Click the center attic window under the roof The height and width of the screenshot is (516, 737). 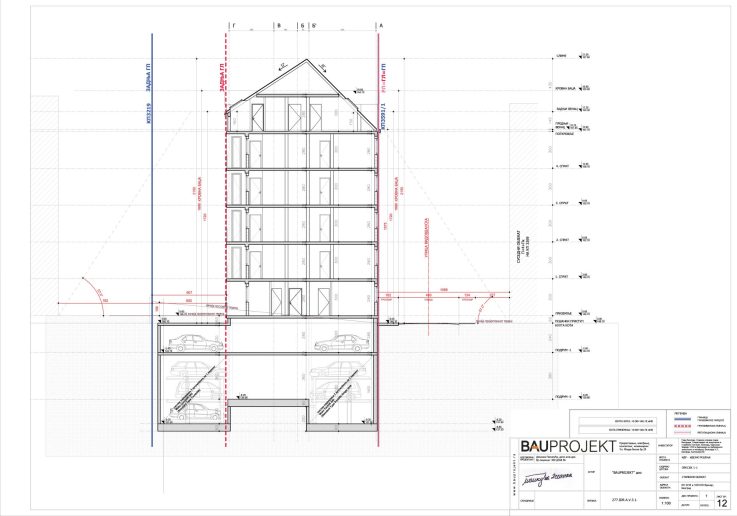tap(296, 116)
